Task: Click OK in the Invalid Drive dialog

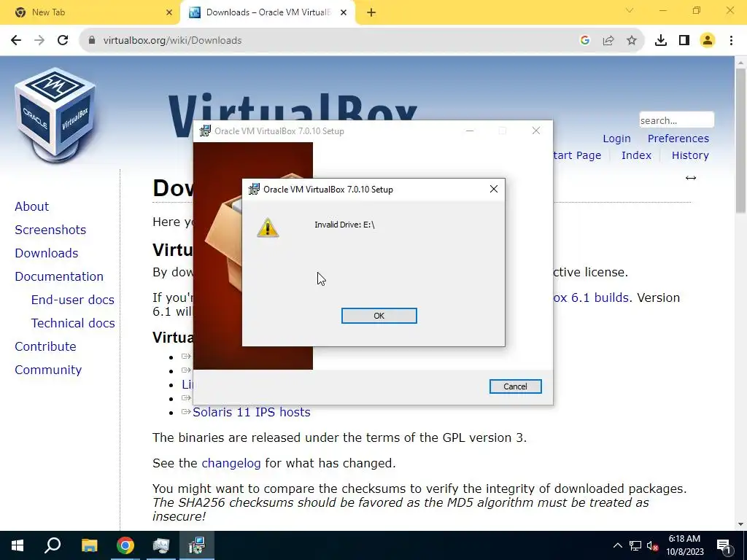Action: coord(379,316)
